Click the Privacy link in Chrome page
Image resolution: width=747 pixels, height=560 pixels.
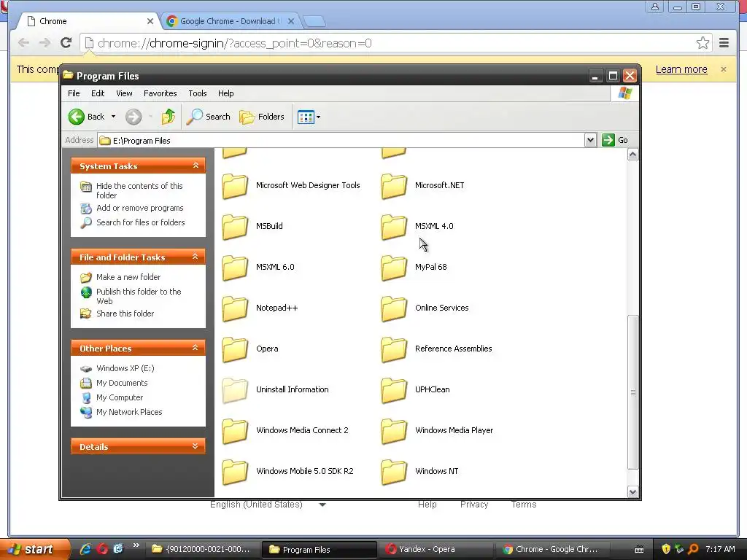[474, 505]
